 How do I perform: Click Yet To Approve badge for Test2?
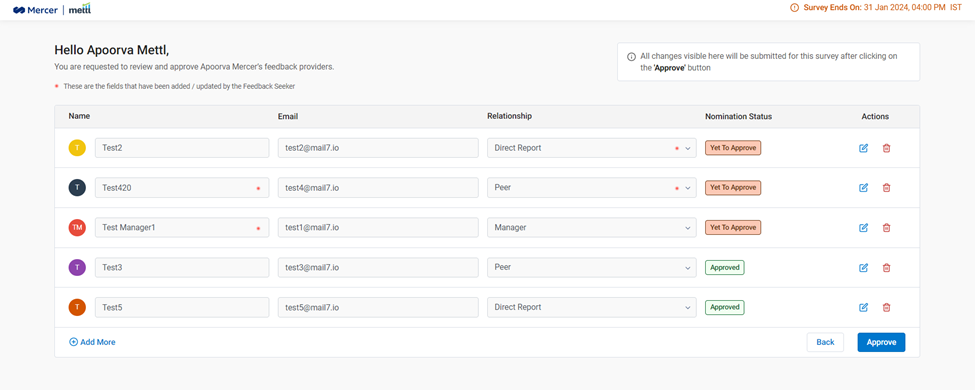pyautogui.click(x=733, y=148)
